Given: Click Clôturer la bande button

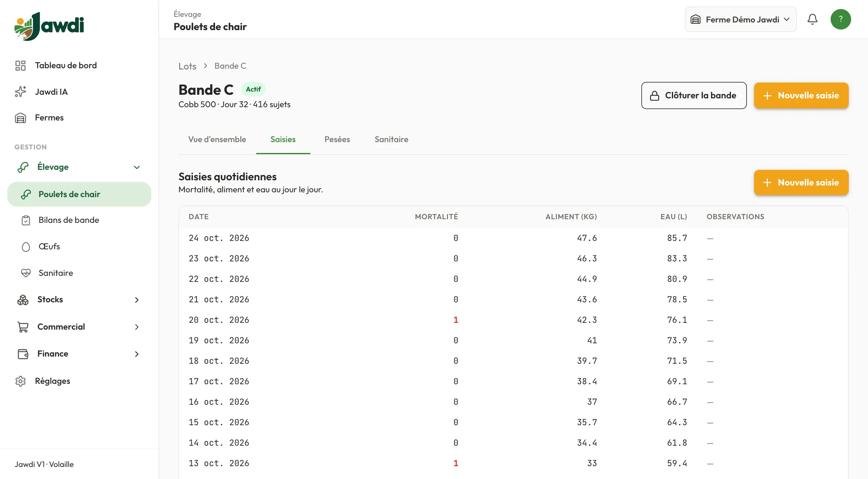Looking at the screenshot, I should pyautogui.click(x=694, y=96).
